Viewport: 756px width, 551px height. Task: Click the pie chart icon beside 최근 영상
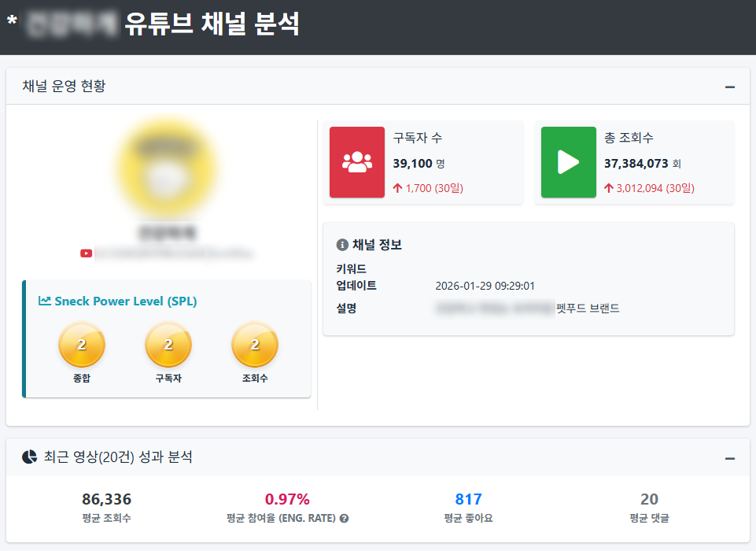click(x=29, y=457)
